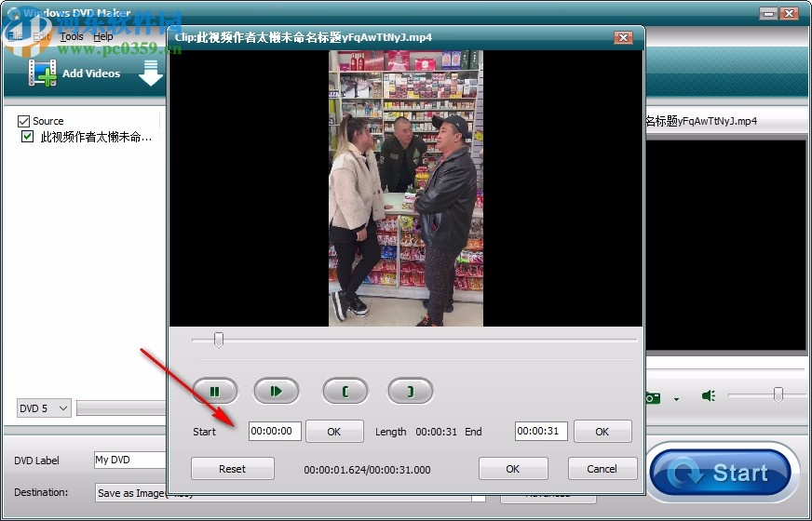
Task: Click the big blue Start button
Action: pos(723,473)
